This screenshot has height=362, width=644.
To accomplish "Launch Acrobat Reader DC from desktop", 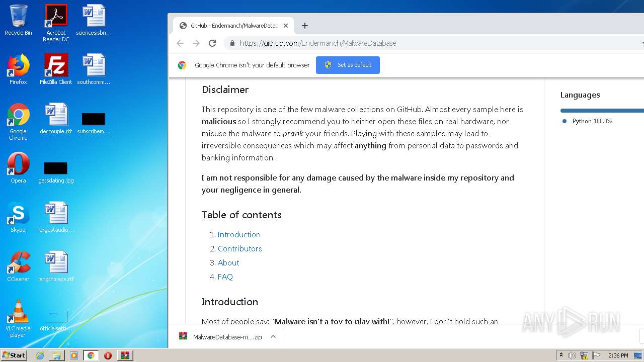I will (56, 23).
